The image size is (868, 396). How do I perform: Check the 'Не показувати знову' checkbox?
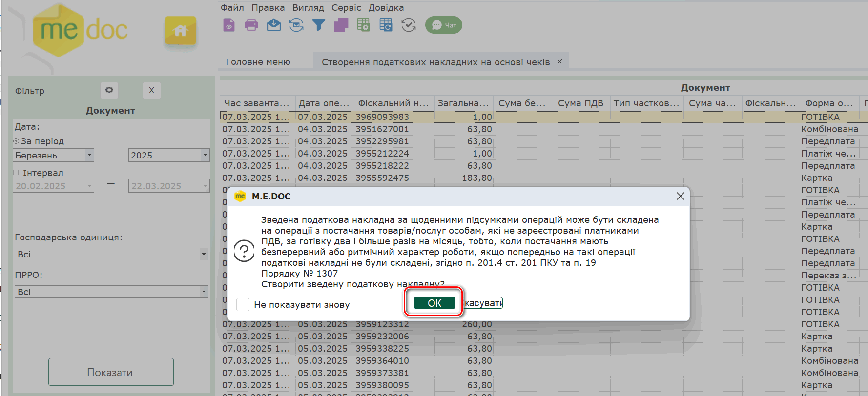click(x=243, y=304)
